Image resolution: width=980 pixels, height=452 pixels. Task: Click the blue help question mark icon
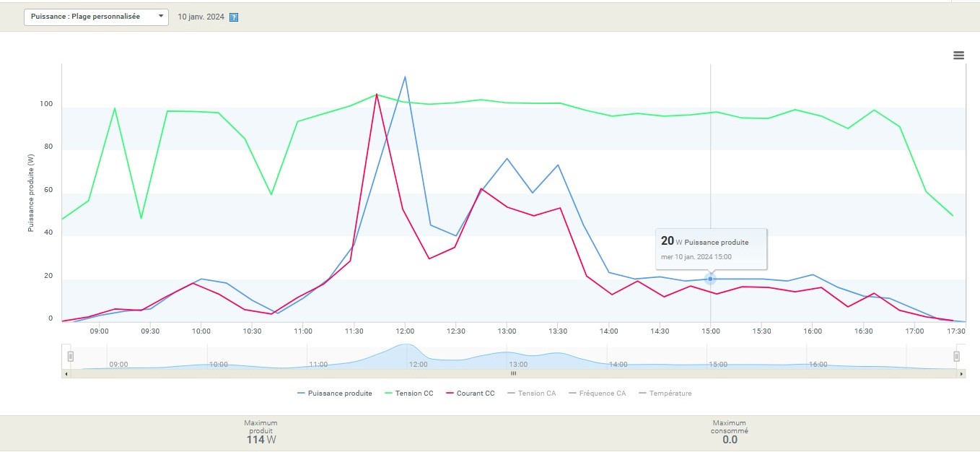point(234,17)
